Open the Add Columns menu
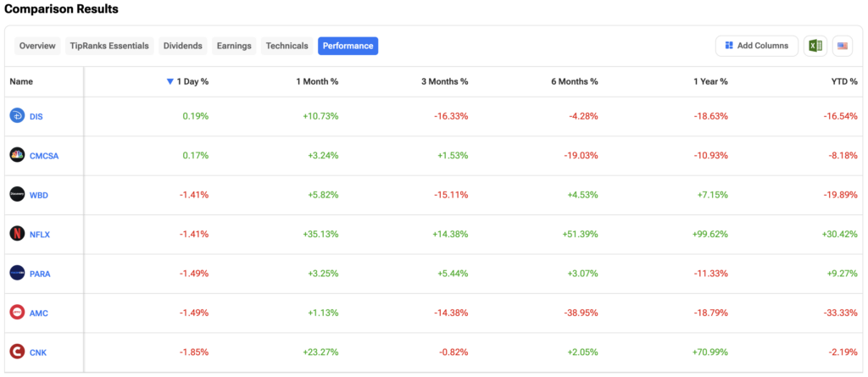Screen dimensions: 868x377 [x=756, y=46]
